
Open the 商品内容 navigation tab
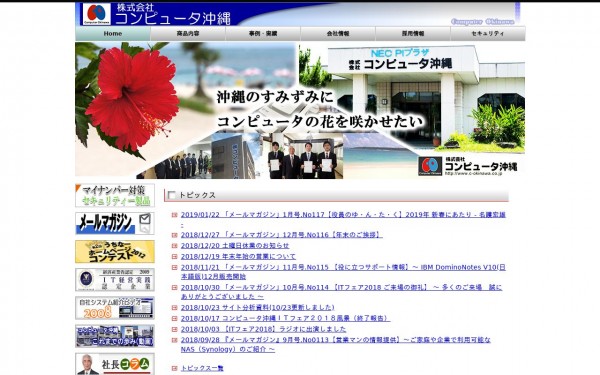pos(188,34)
